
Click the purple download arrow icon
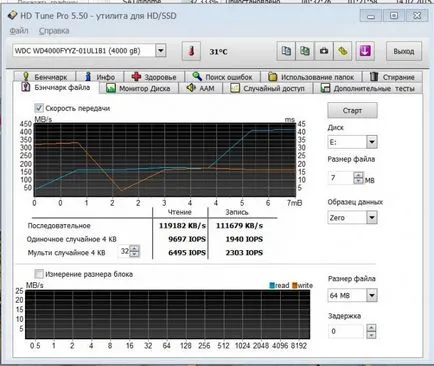(365, 51)
